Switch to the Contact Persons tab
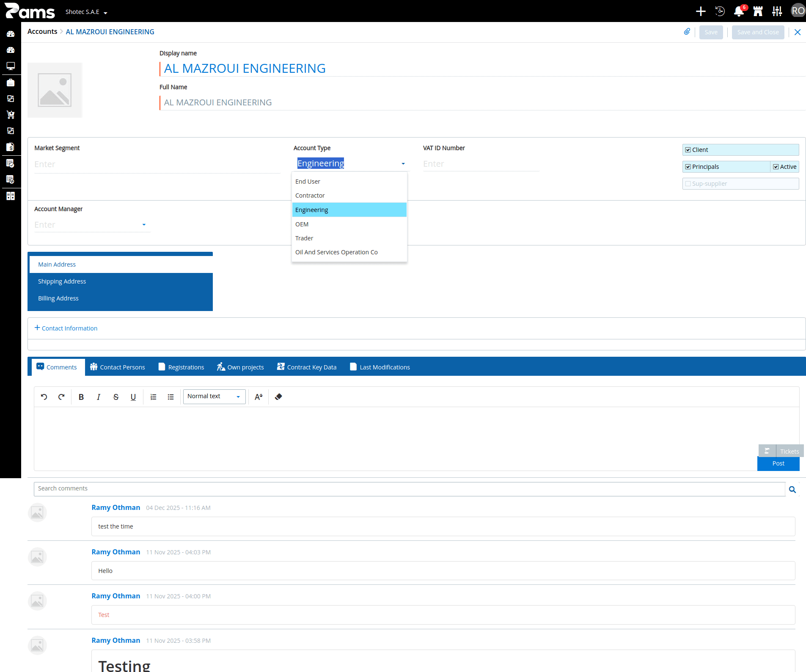The width and height of the screenshot is (806, 672). (118, 367)
